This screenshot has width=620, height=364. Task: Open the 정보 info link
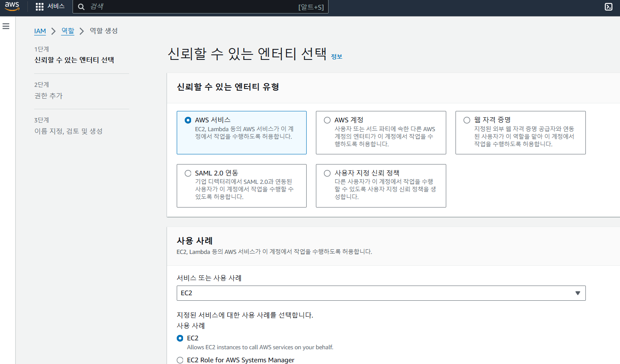pyautogui.click(x=337, y=57)
